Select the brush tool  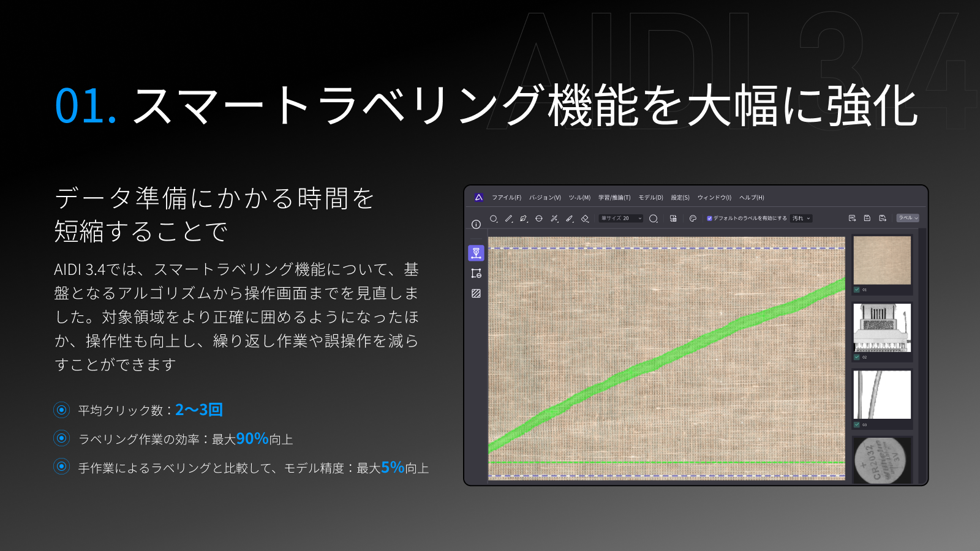(570, 219)
